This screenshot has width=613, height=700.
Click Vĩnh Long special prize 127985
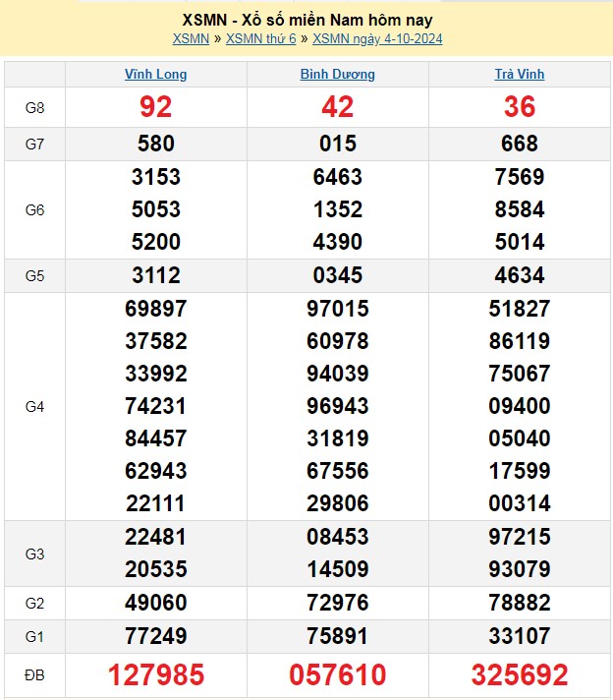(155, 674)
